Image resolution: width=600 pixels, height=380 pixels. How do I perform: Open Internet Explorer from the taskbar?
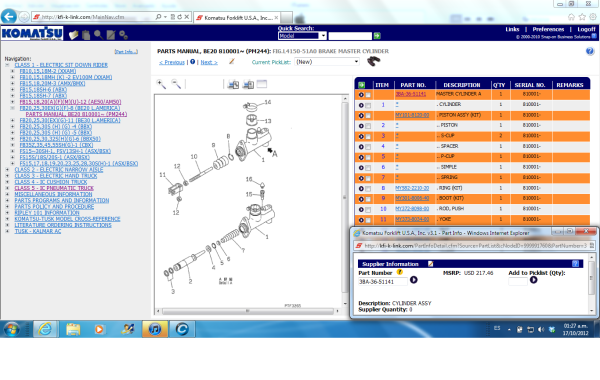[x=45, y=329]
